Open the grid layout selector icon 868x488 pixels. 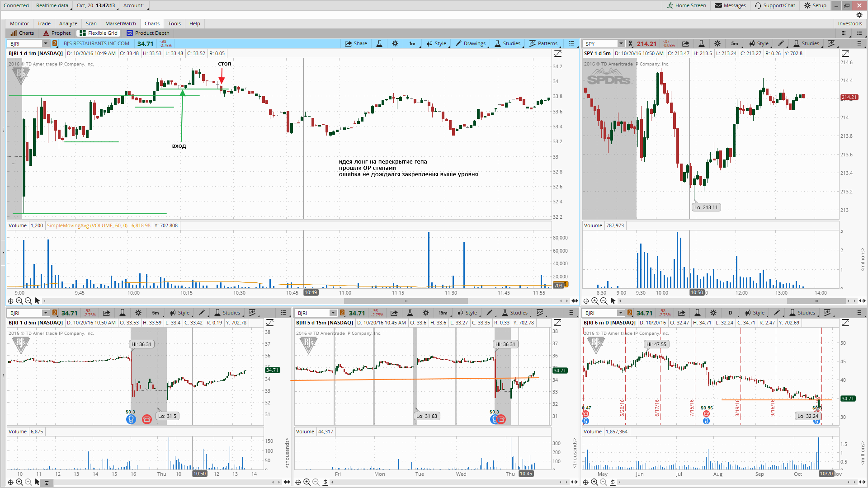pyautogui.click(x=844, y=33)
